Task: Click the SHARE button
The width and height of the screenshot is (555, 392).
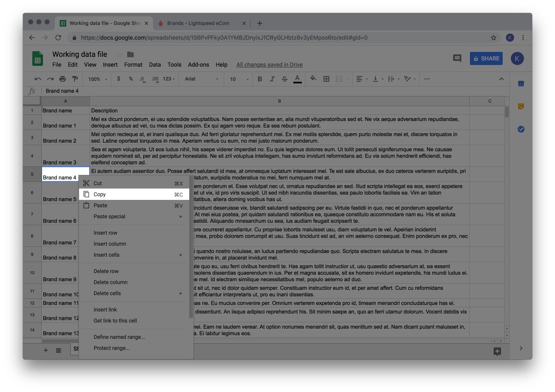Action: tap(486, 58)
